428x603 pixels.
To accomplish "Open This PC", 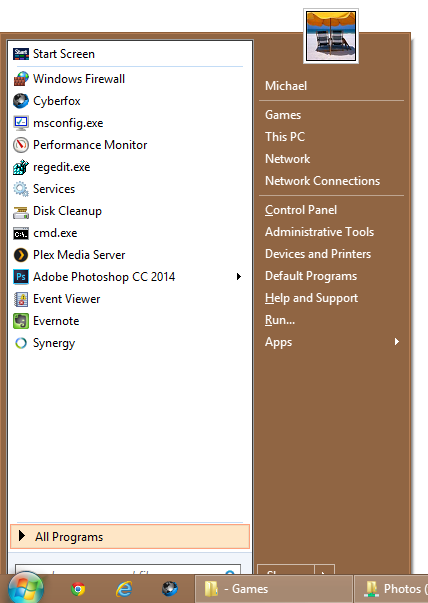I will click(x=285, y=137).
